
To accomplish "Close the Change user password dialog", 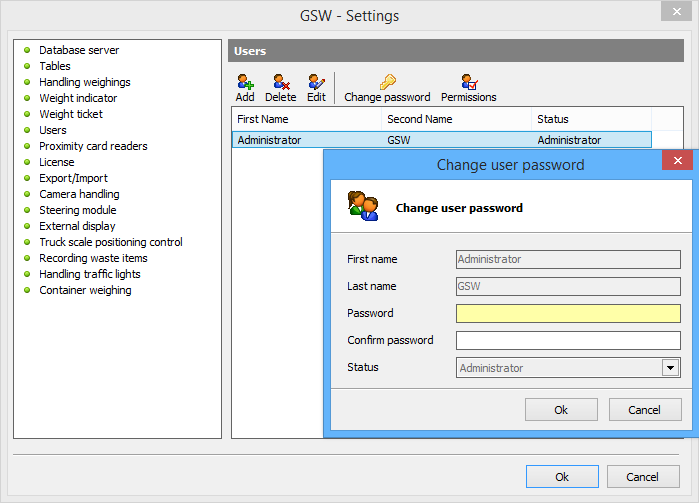I will click(x=677, y=161).
